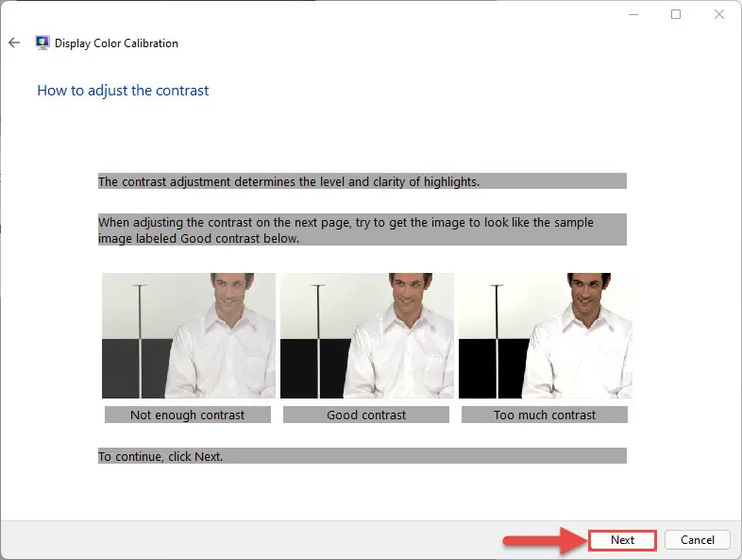Pick the Too much contrast sample image
The image size is (742, 560).
click(545, 335)
